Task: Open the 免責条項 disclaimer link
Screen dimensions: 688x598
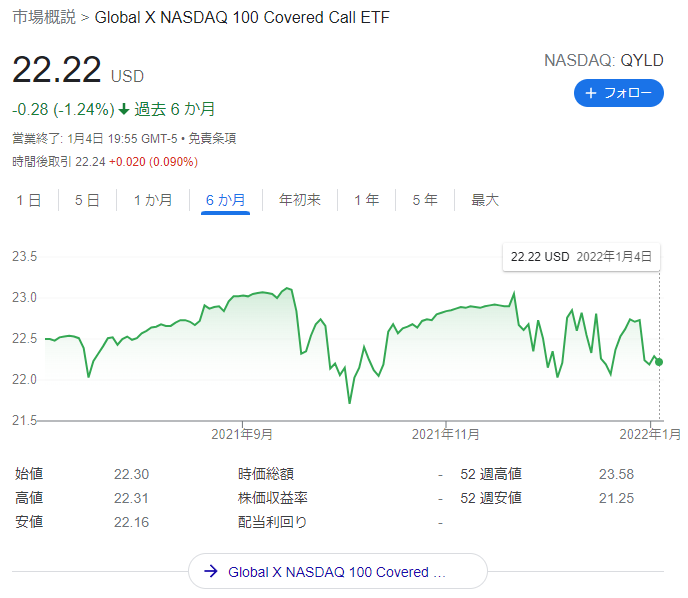Action: [212, 139]
